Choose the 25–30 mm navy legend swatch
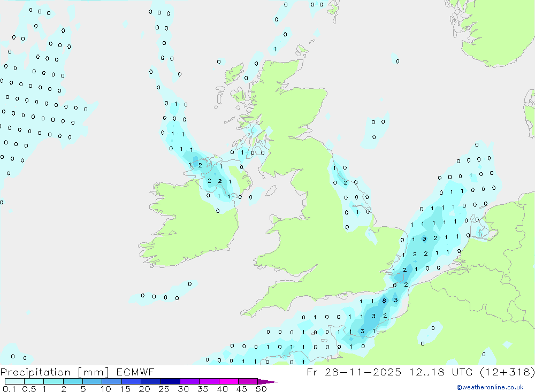535x392 pixels. (x=170, y=381)
